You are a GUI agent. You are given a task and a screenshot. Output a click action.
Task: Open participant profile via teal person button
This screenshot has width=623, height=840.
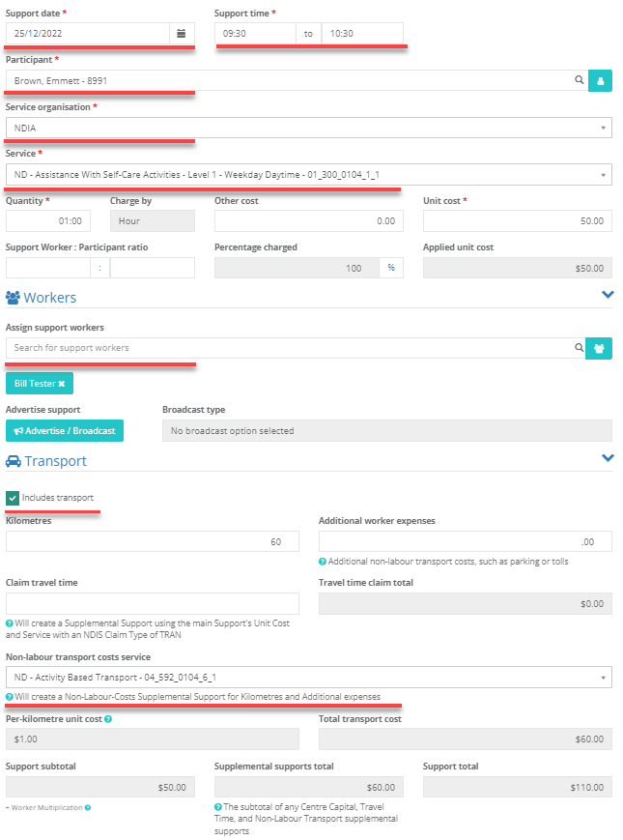click(600, 81)
